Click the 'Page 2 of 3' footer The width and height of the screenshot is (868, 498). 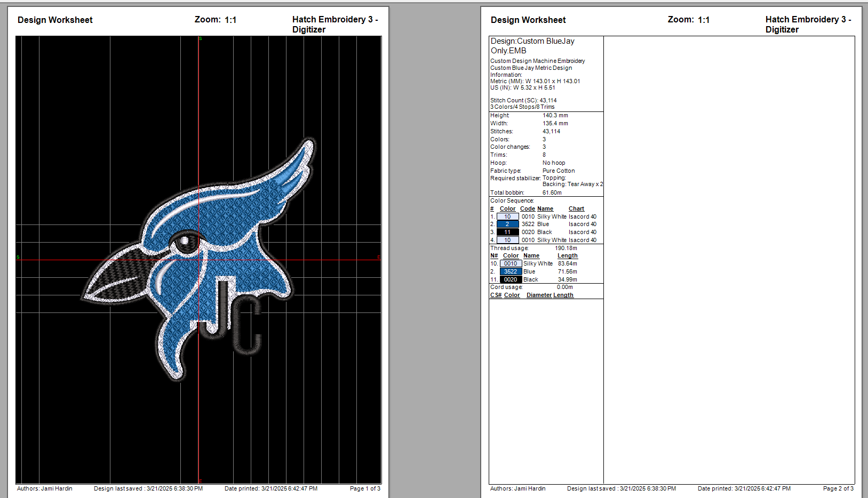coord(838,488)
